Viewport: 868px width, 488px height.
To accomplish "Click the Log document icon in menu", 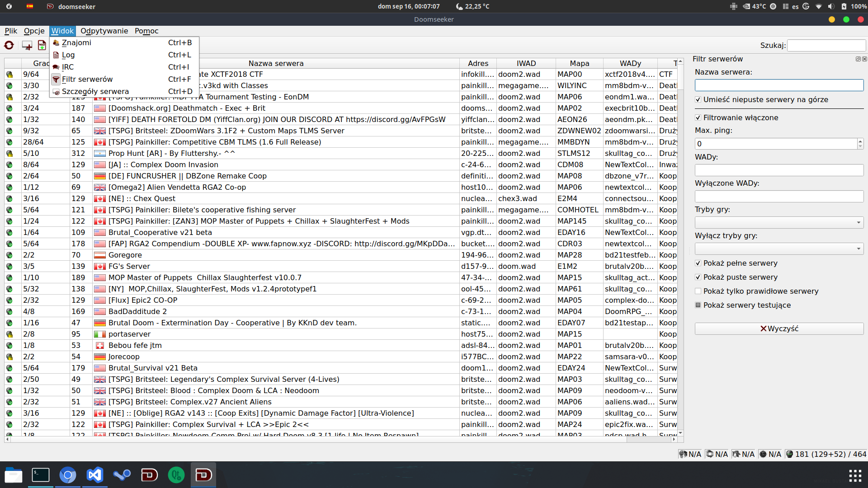I will click(x=56, y=55).
